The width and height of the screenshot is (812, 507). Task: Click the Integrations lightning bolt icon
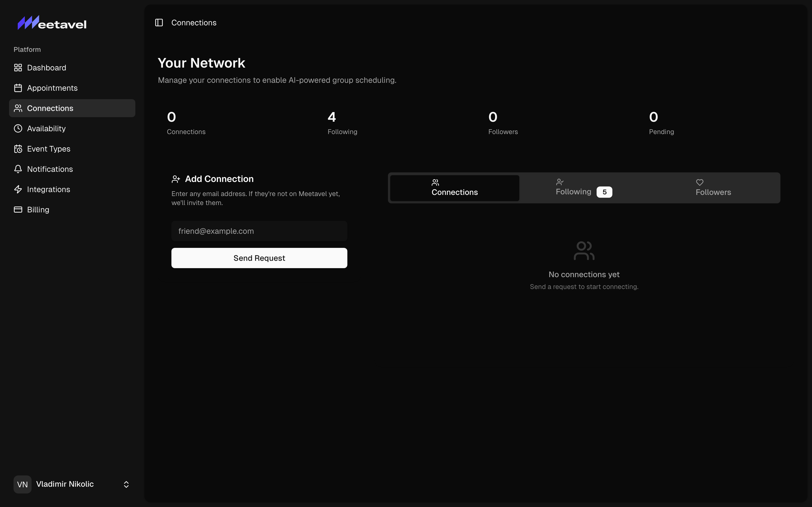(18, 190)
